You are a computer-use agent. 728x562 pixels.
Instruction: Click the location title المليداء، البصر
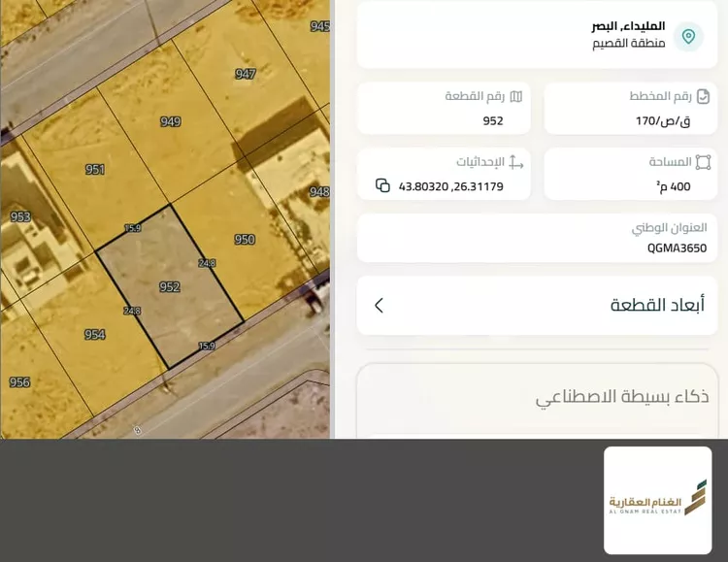point(628,26)
